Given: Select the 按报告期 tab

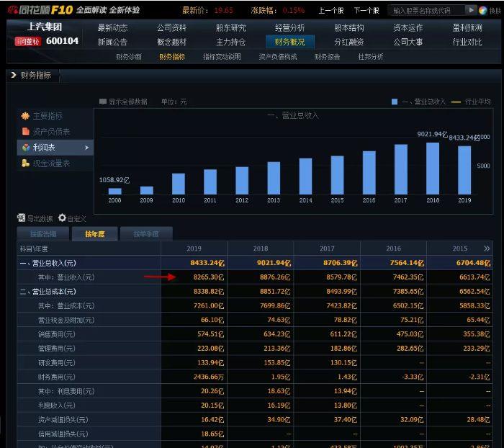Looking at the screenshot, I should pyautogui.click(x=43, y=234).
